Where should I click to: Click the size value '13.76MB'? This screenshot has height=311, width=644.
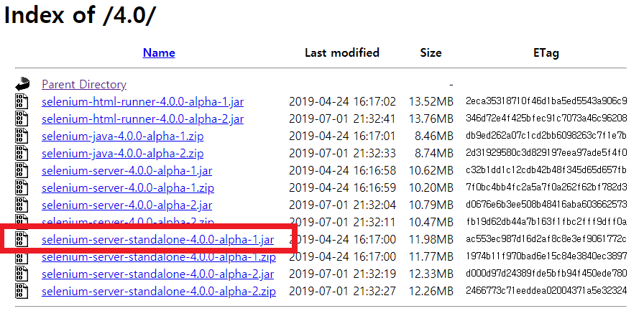point(431,119)
